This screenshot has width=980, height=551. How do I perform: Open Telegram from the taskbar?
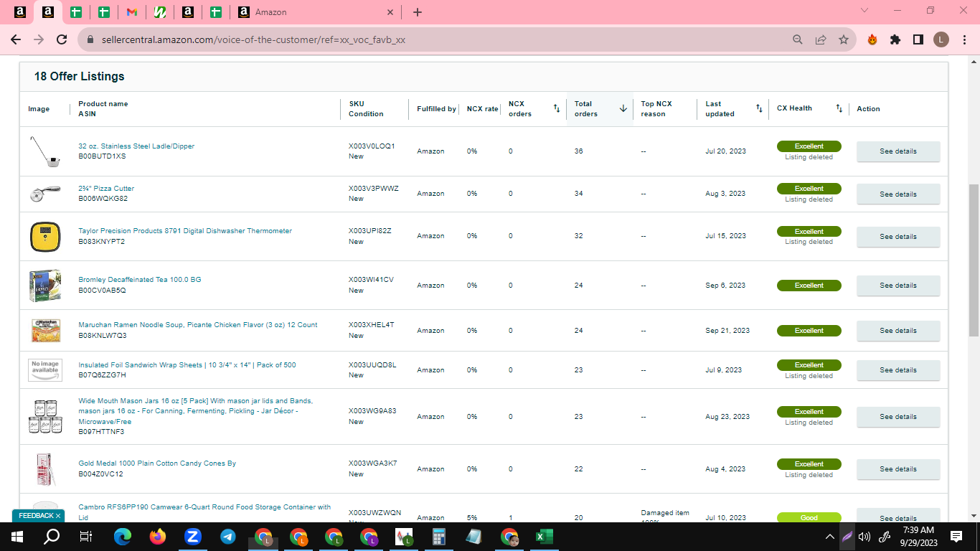pyautogui.click(x=228, y=537)
